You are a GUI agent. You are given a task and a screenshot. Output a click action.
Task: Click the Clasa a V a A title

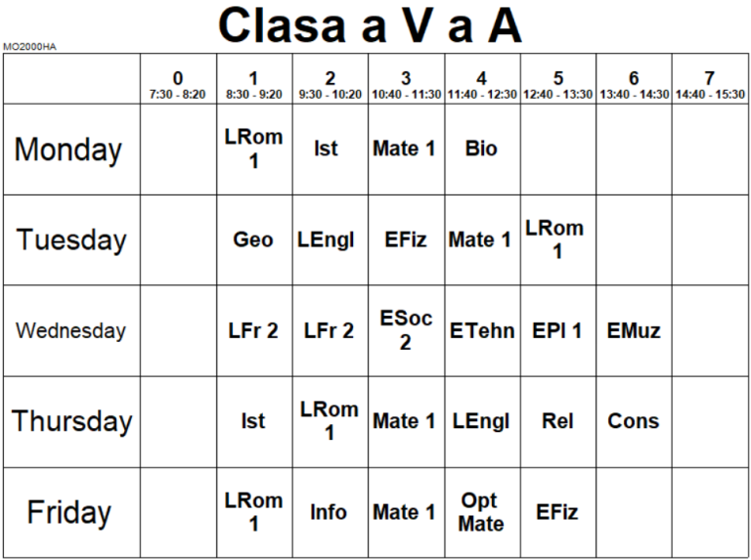click(370, 26)
